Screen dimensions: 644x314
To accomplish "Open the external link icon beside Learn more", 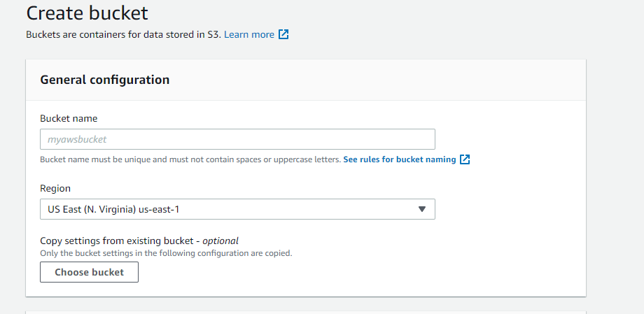I will (x=283, y=34).
